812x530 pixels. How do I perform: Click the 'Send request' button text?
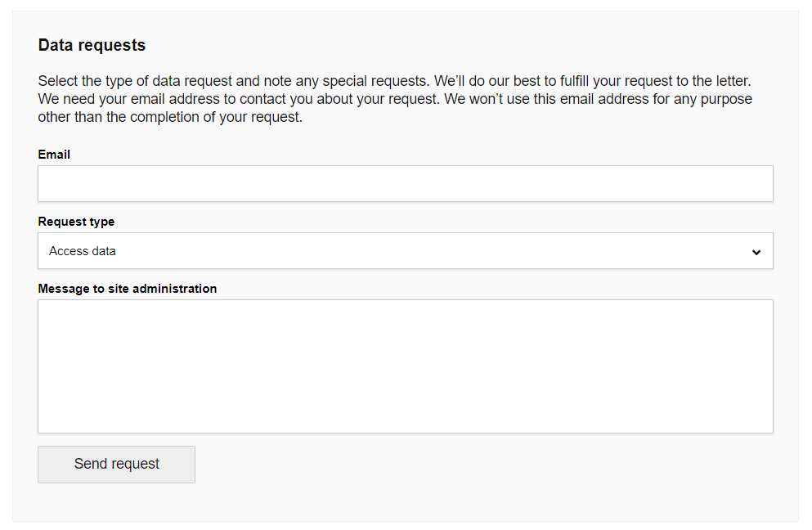coord(116,465)
